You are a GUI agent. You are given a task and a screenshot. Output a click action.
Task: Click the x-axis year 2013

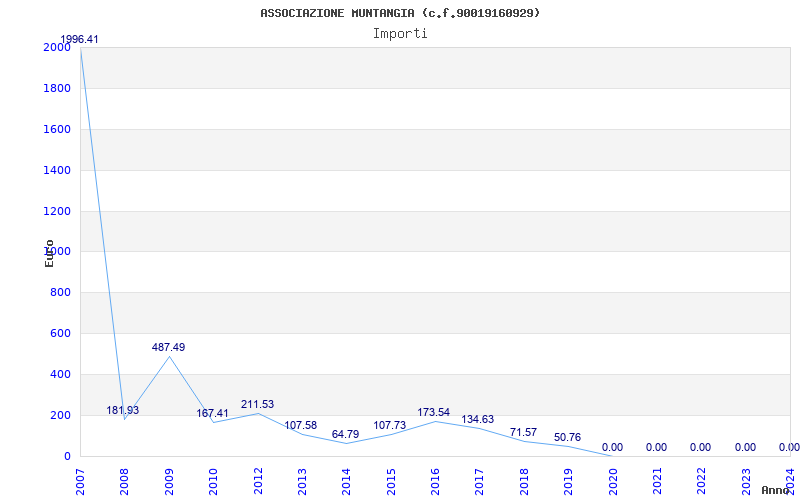coord(302,481)
